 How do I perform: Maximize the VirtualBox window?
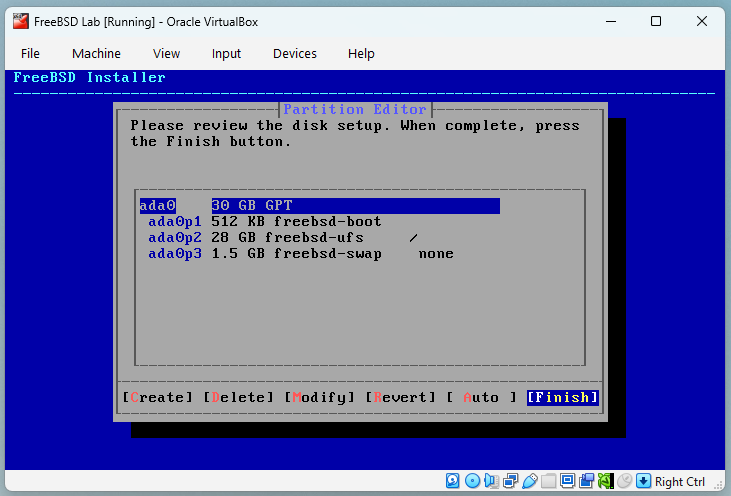click(x=656, y=21)
